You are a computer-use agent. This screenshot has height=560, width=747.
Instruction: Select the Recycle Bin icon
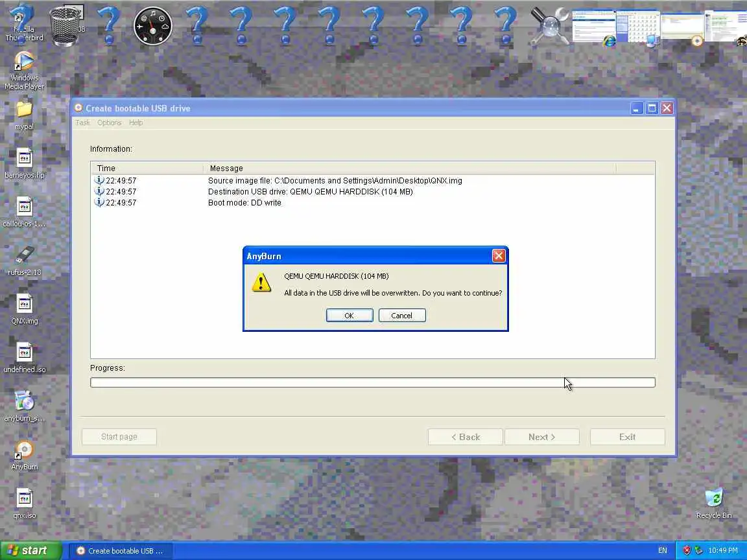coord(714,504)
